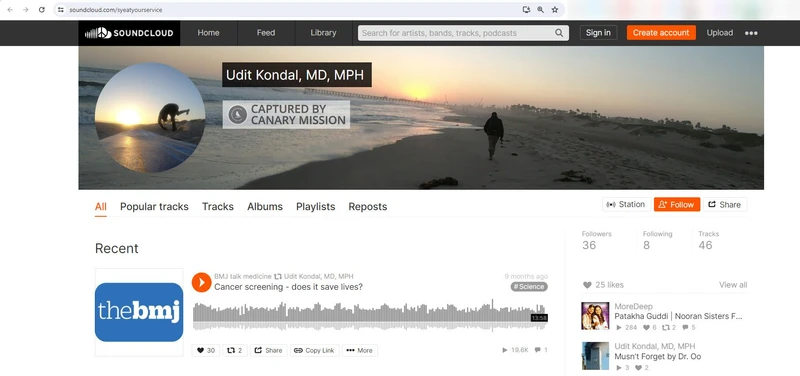This screenshot has height=376, width=800.
Task: Open the three-dot menu in the SoundCloud header
Action: tap(751, 33)
